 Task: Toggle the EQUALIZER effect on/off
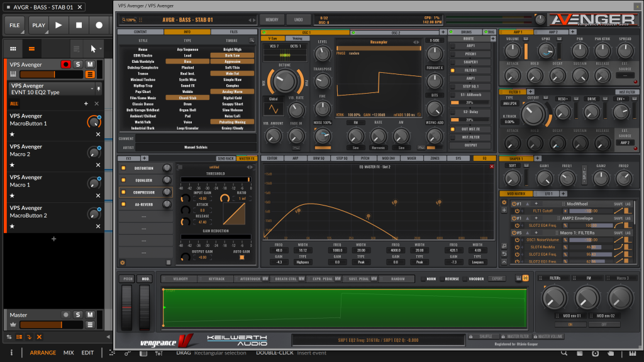tap(123, 180)
